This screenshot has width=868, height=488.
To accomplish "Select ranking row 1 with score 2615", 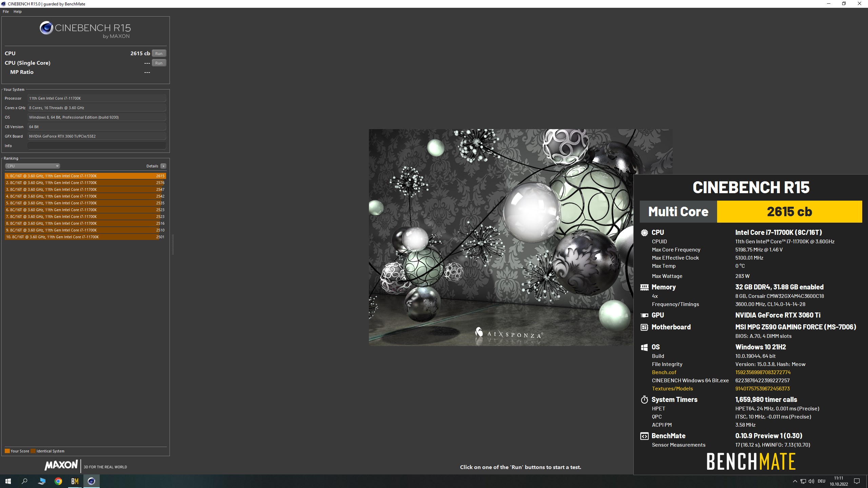I will [85, 176].
